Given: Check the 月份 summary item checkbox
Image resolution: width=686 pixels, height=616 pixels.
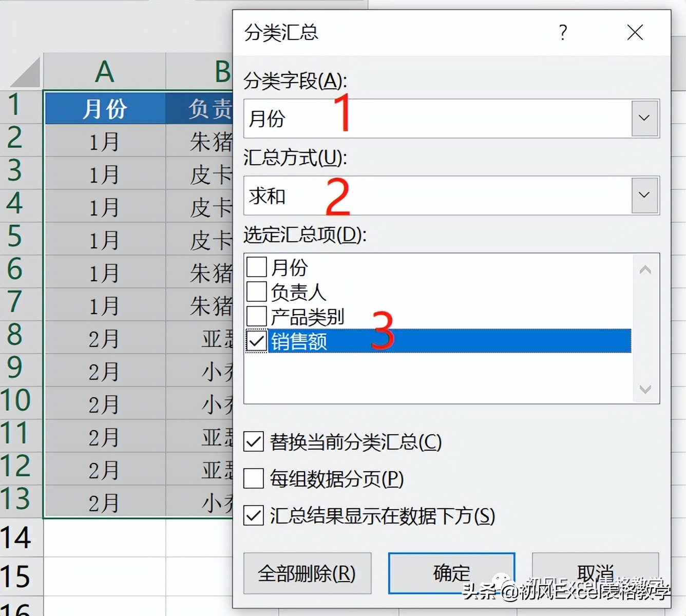Looking at the screenshot, I should [257, 267].
